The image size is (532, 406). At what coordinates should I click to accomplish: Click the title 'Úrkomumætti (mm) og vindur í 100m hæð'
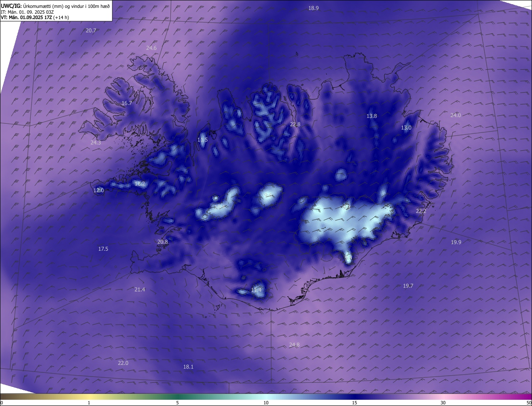(66, 6)
